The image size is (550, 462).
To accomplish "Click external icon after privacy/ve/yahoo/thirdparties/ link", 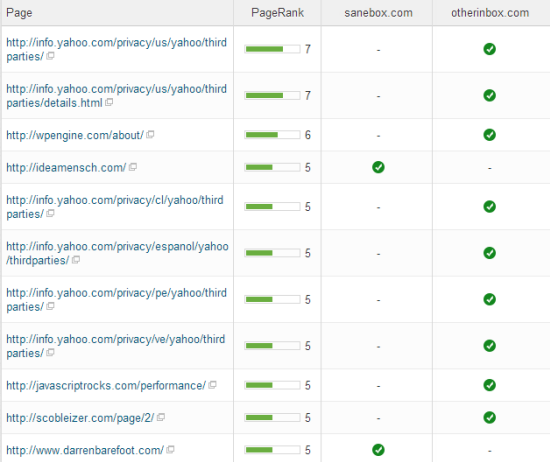I will point(50,352).
